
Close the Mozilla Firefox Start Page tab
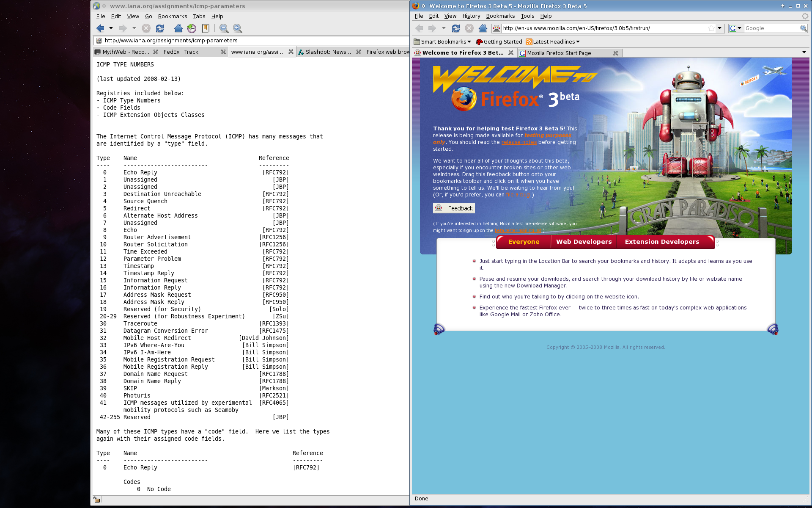click(x=616, y=53)
